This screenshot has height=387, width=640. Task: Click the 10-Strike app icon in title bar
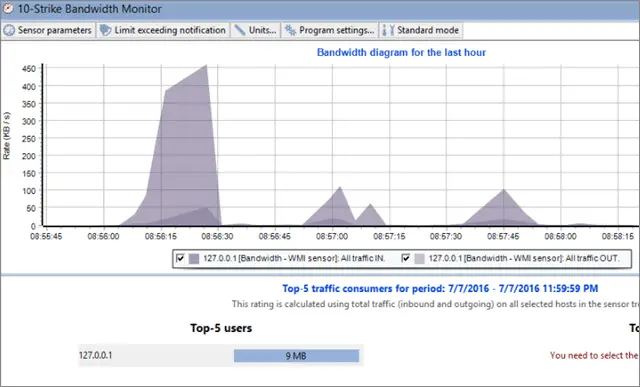8,9
